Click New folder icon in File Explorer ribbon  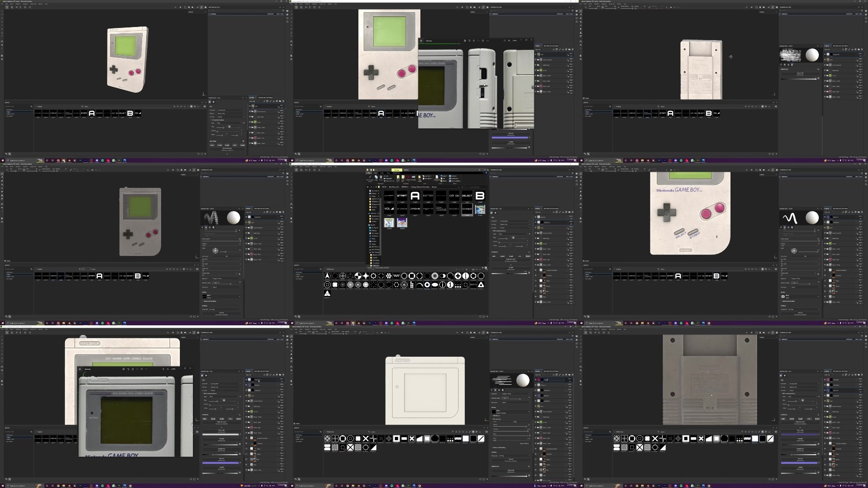tap(420, 178)
